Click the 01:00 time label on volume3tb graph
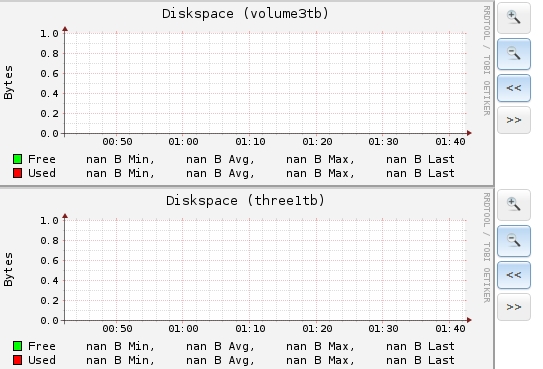This screenshot has width=543, height=369. coord(184,142)
